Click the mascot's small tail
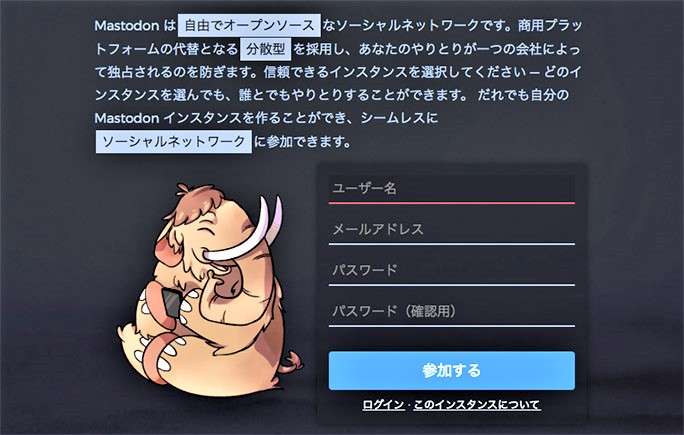 point(293,362)
